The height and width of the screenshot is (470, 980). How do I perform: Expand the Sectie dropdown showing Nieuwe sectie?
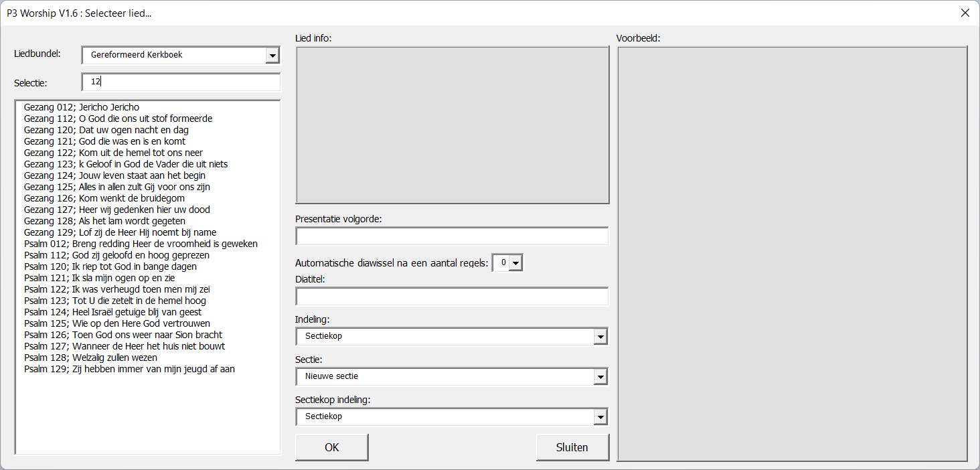click(x=600, y=377)
